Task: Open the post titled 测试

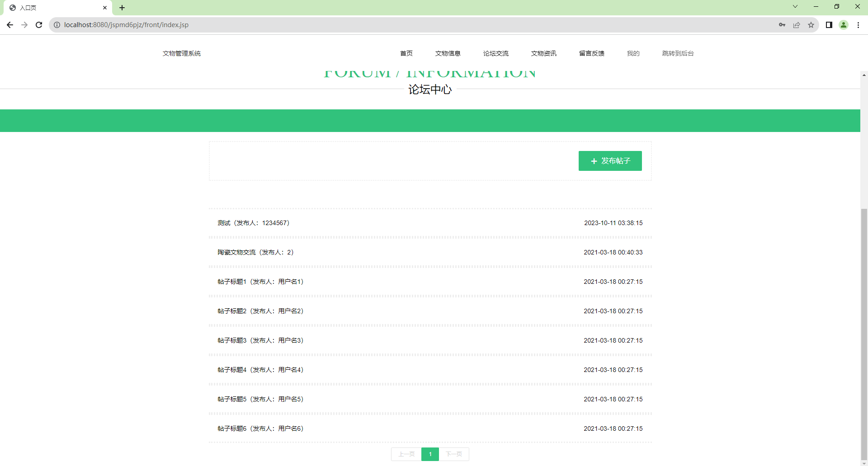Action: [x=224, y=222]
